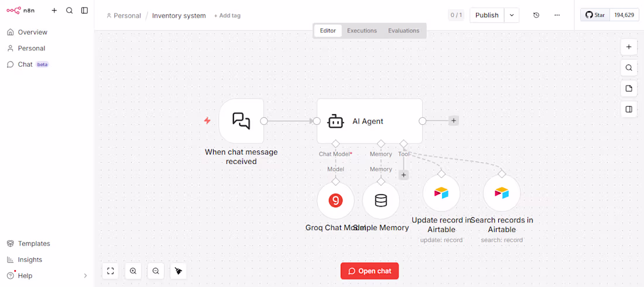
Task: Zoom out of the canvas
Action: 156,271
